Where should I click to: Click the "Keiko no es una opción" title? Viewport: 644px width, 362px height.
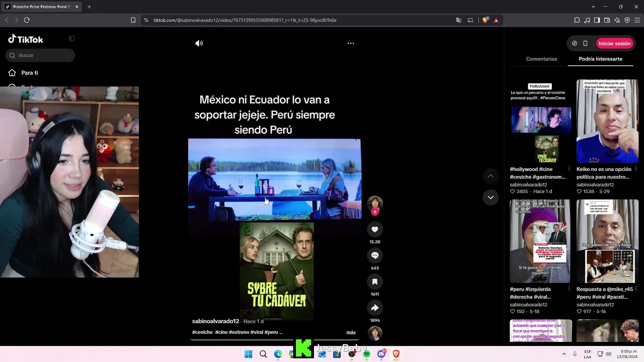[604, 173]
